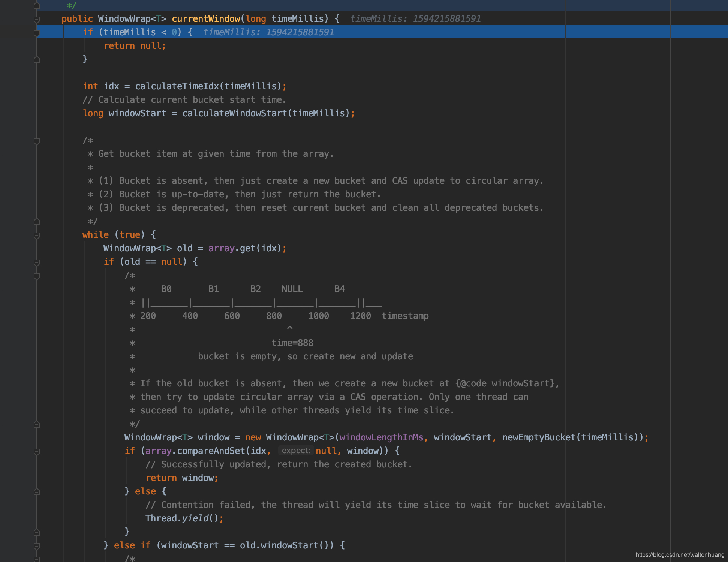Click 'NULL' label in bucket diagram
The width and height of the screenshot is (728, 562).
point(292,289)
